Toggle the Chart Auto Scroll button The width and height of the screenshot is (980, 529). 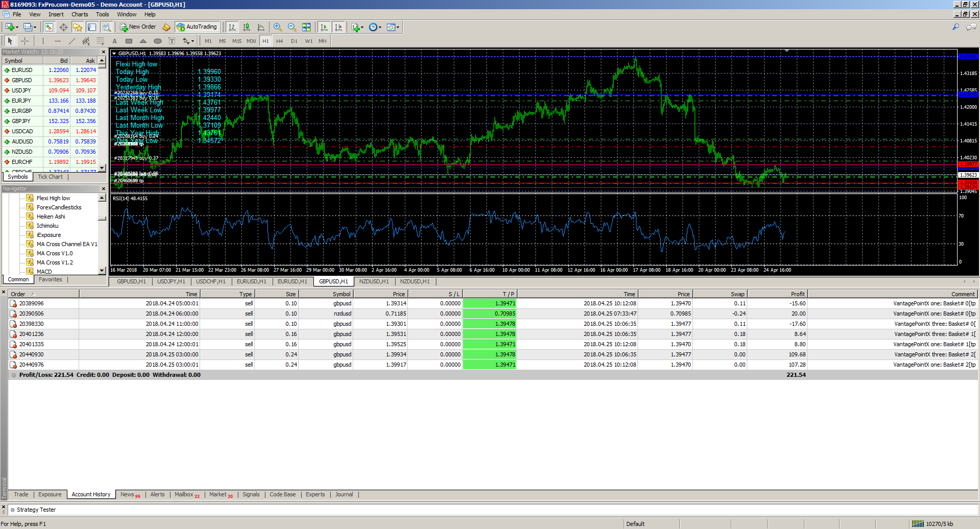click(x=324, y=27)
